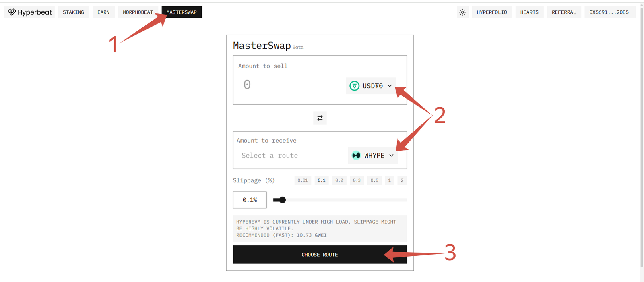The width and height of the screenshot is (644, 282).
Task: Toggle the light/dark theme sun icon
Action: click(x=462, y=12)
